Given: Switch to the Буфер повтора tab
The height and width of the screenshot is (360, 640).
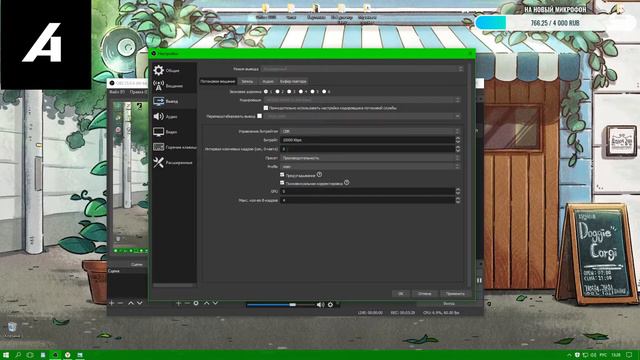Looking at the screenshot, I should tap(293, 81).
